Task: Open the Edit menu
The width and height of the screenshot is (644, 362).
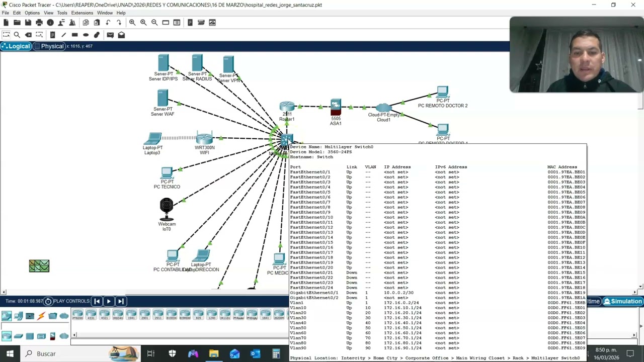Action: (x=17, y=13)
